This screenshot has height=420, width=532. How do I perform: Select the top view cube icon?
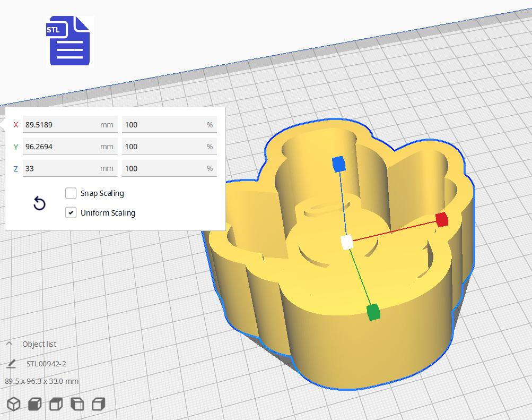tap(56, 404)
